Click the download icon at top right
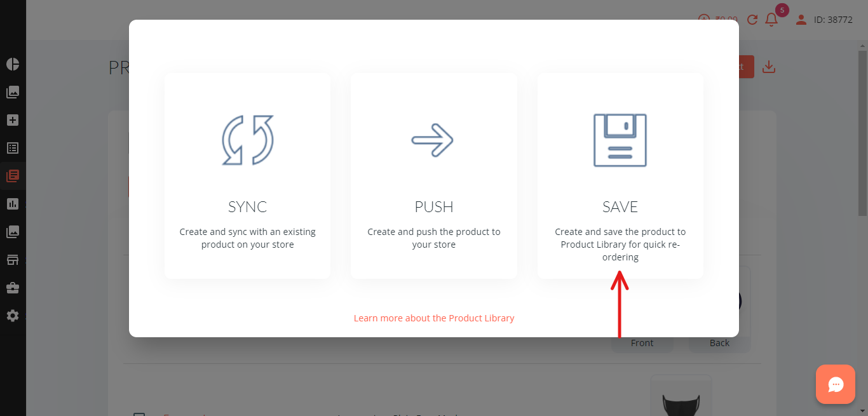The image size is (868, 416). [x=769, y=67]
